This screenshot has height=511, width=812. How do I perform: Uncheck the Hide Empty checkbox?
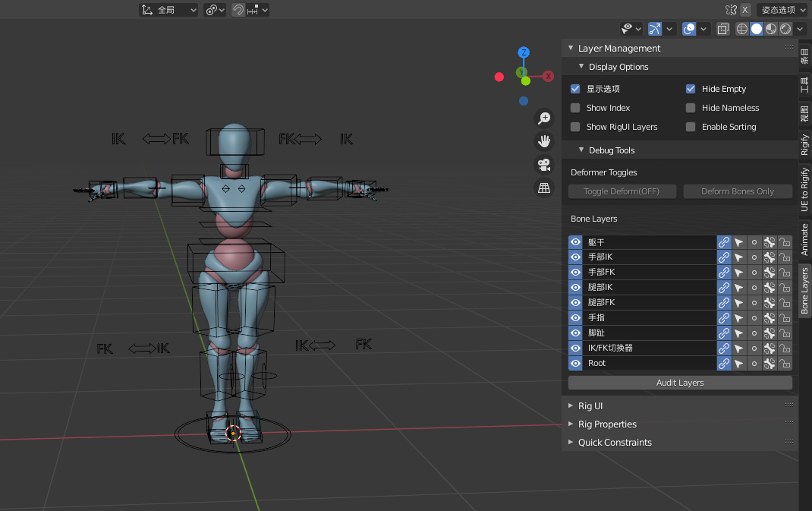pos(691,89)
